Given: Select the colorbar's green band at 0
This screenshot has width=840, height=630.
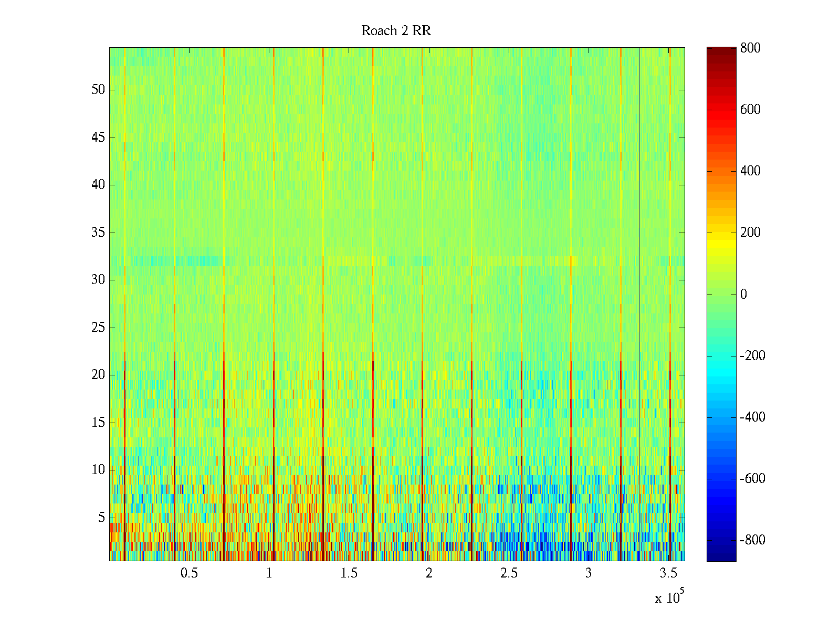Looking at the screenshot, I should [x=721, y=295].
